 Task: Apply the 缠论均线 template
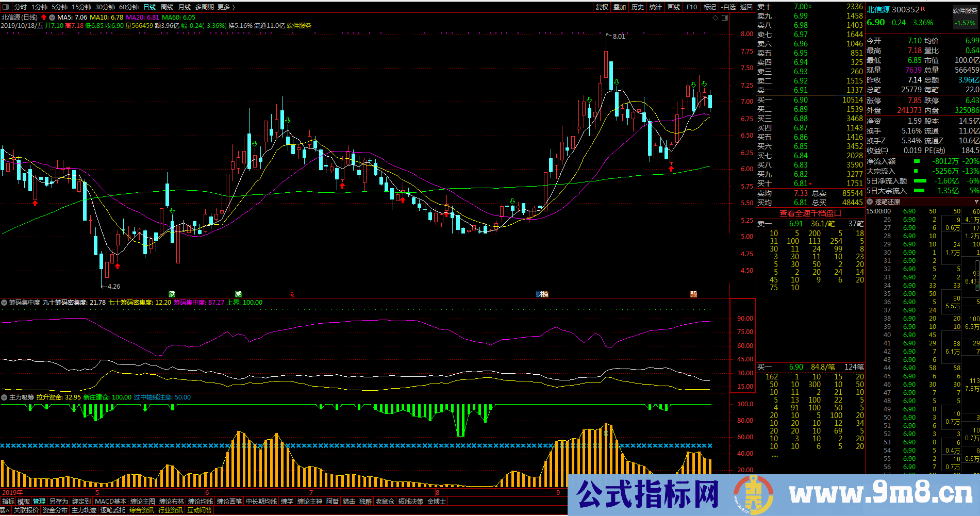coord(201,501)
